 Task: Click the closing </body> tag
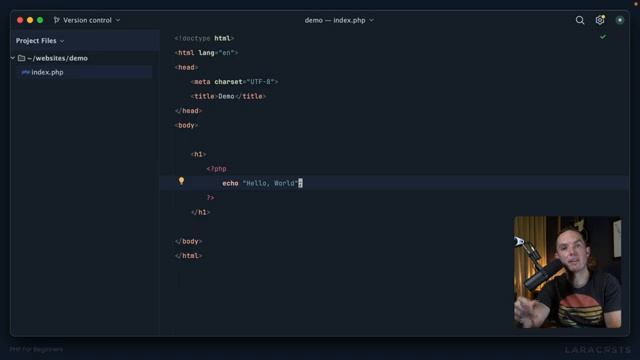[x=188, y=241]
